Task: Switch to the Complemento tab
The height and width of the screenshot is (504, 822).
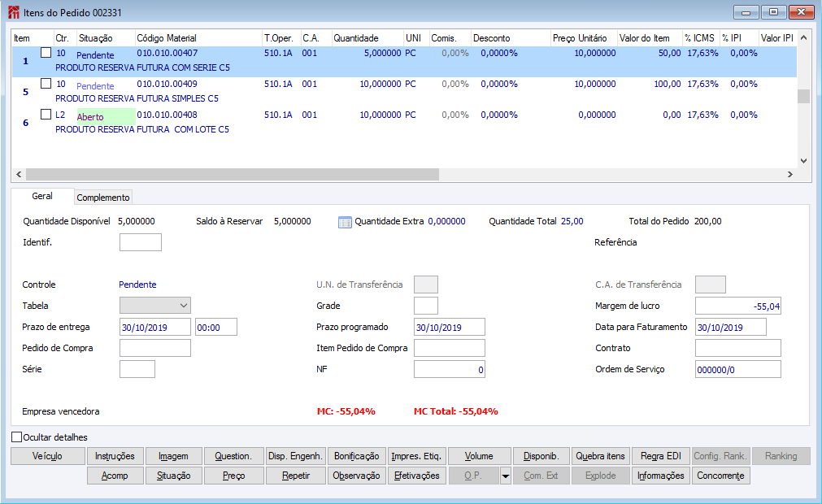Action: tap(103, 198)
